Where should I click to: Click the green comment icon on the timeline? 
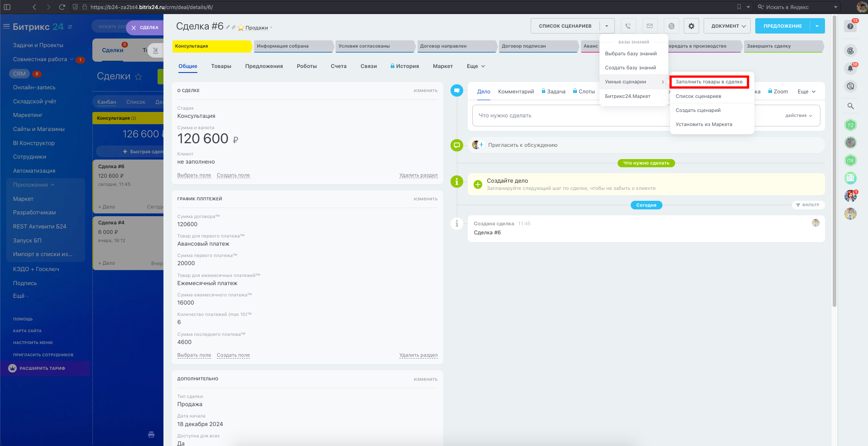pos(457,145)
